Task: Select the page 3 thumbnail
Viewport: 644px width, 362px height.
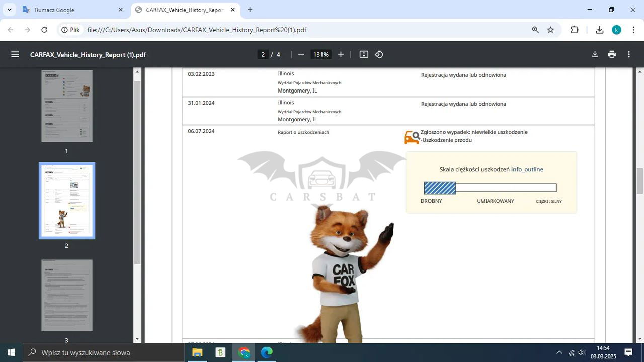Action: tap(66, 295)
